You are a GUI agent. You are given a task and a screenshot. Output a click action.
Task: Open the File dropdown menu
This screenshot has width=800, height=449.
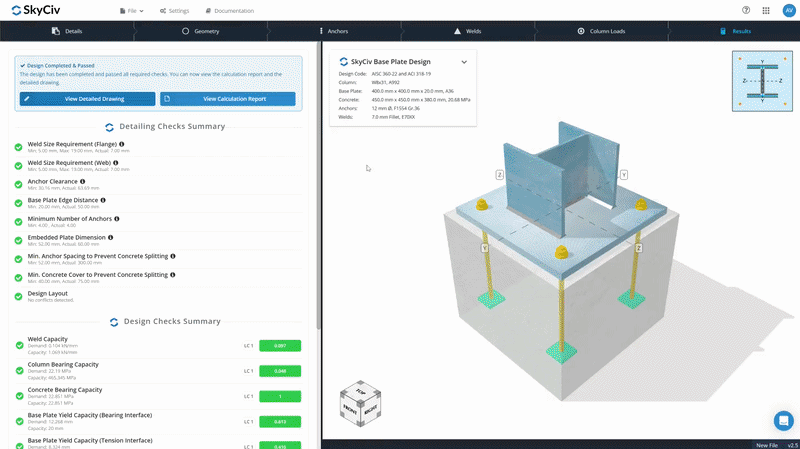(x=132, y=11)
